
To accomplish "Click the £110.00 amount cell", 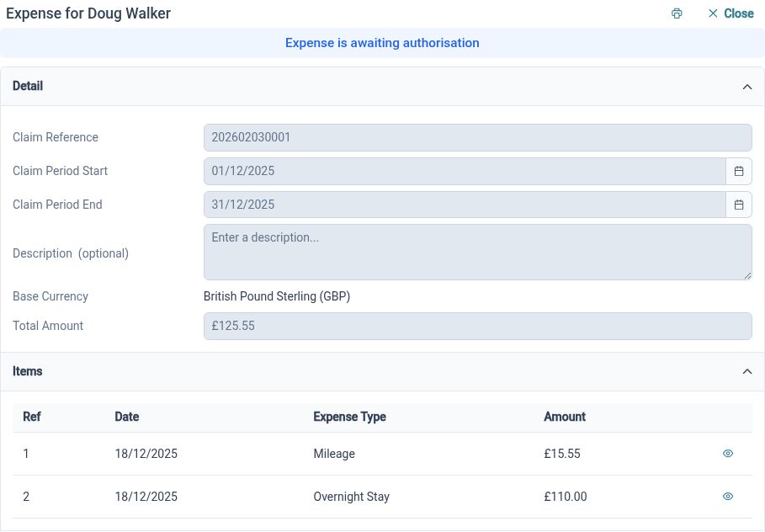I will [566, 497].
